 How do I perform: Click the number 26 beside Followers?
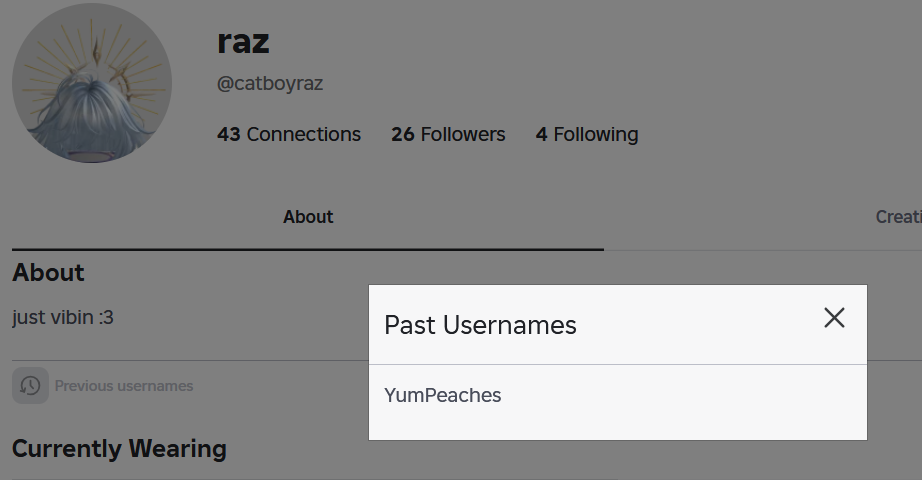403,134
